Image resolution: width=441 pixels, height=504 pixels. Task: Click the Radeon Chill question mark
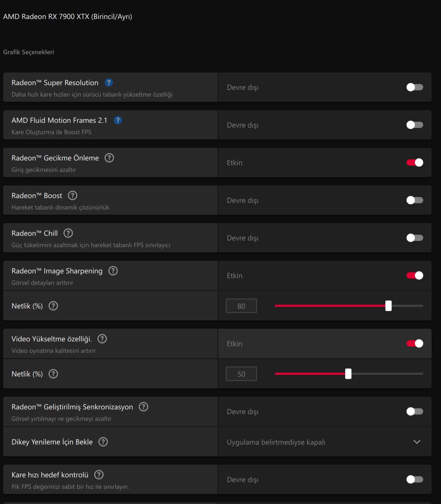coord(68,233)
